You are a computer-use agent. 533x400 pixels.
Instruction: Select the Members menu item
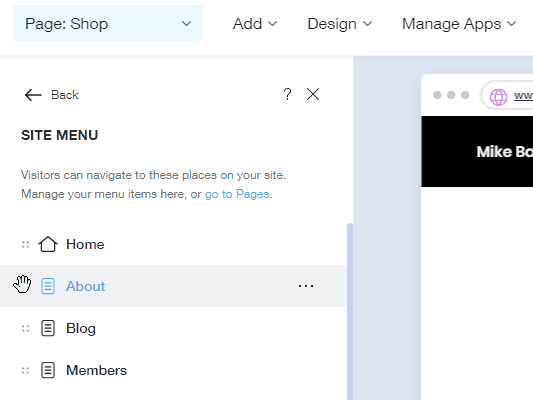pyautogui.click(x=173, y=370)
